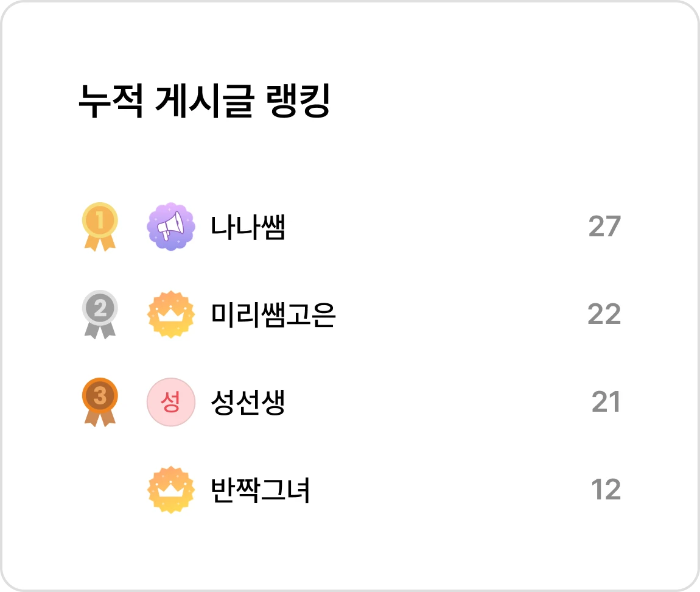Select the crown badge beside 반짝그녀
The height and width of the screenshot is (592, 700).
pyautogui.click(x=171, y=490)
